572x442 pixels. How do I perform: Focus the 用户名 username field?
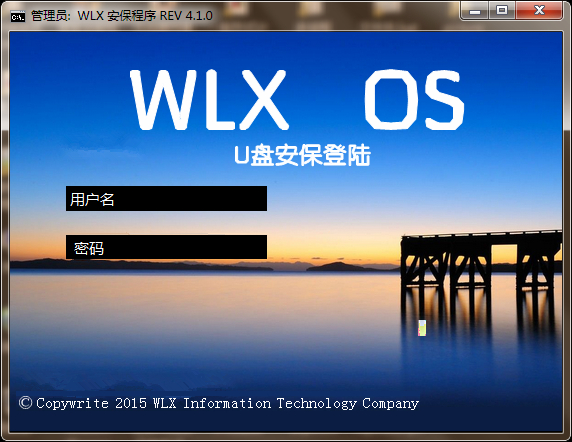(166, 198)
